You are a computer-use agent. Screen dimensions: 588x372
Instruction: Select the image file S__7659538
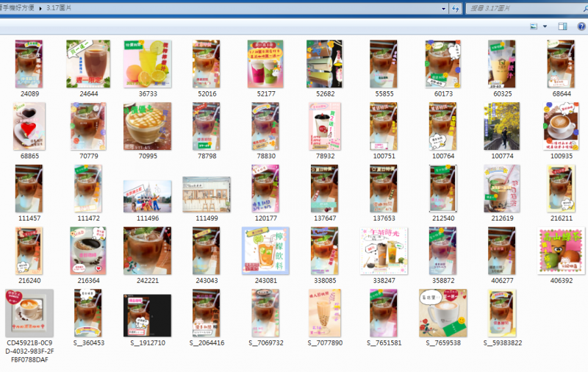pyautogui.click(x=442, y=312)
